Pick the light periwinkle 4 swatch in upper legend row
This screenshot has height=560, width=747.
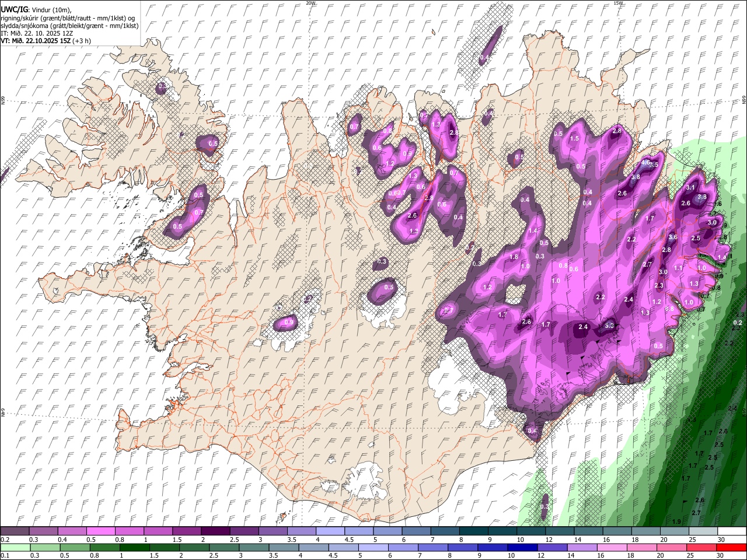330,531
